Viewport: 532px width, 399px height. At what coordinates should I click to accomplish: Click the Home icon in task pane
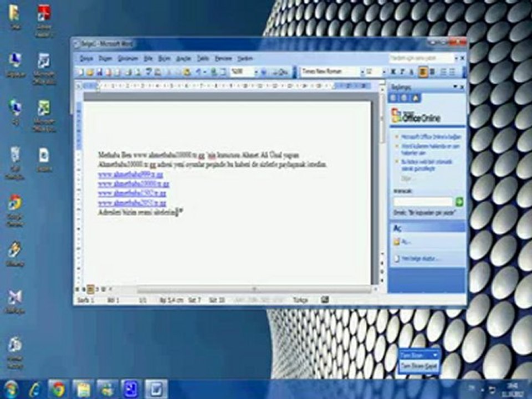coord(416,98)
